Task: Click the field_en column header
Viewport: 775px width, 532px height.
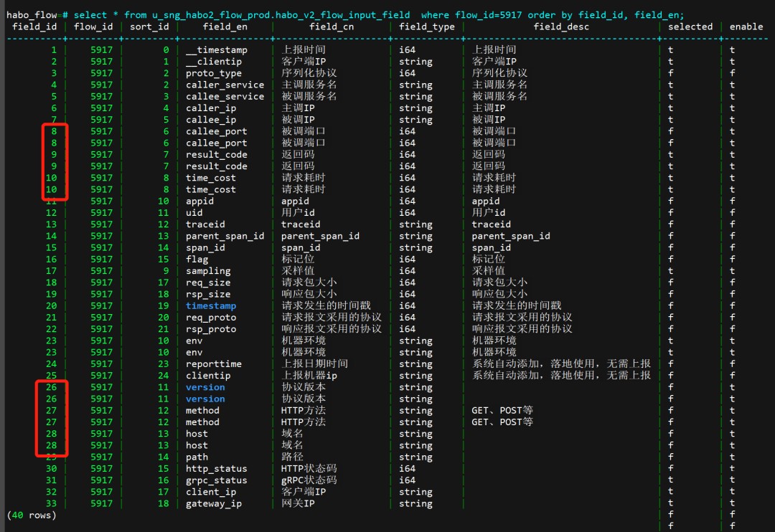Action: [x=224, y=27]
